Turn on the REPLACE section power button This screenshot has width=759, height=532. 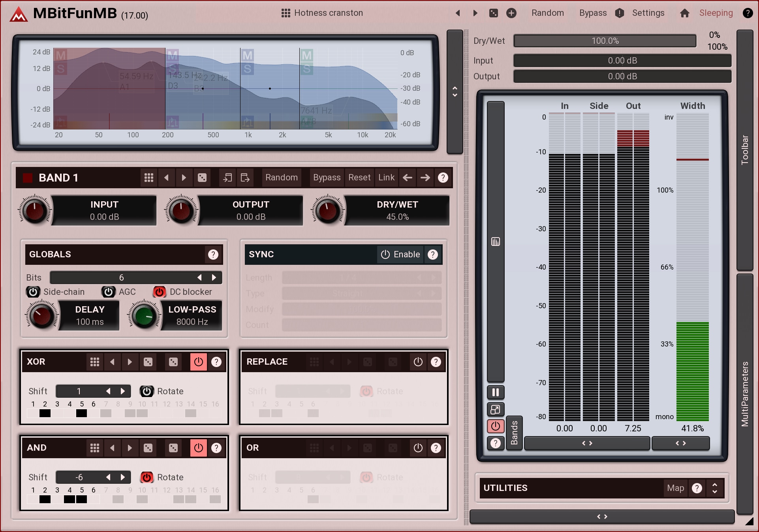(x=418, y=362)
